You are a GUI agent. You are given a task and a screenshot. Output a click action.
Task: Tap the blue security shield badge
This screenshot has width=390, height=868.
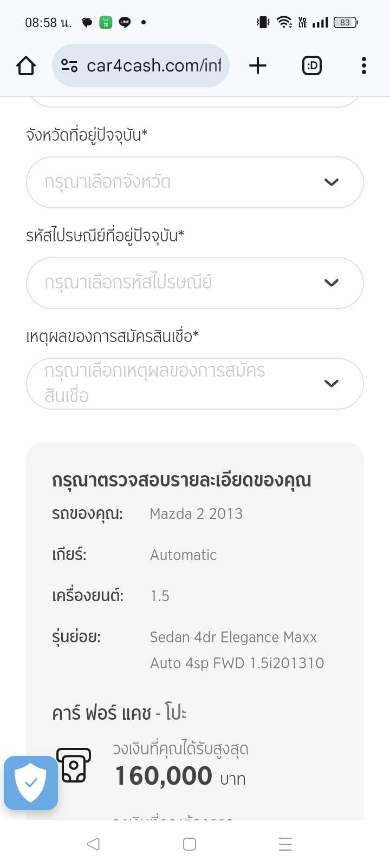pyautogui.click(x=31, y=782)
